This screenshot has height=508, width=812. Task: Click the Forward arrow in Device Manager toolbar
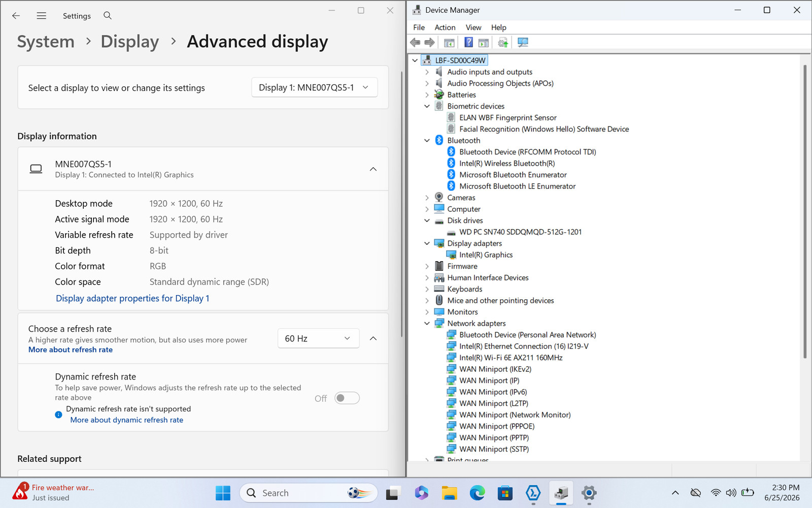[430, 43]
